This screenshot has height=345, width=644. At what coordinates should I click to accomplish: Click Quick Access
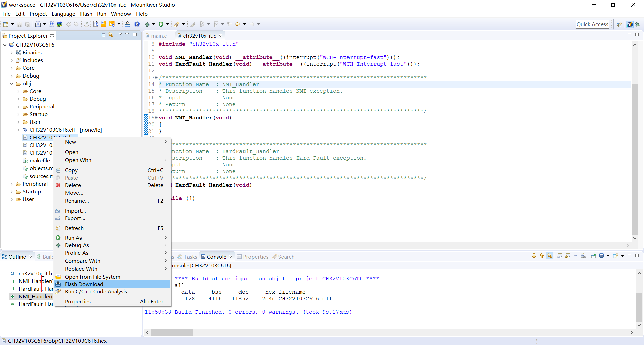point(592,24)
